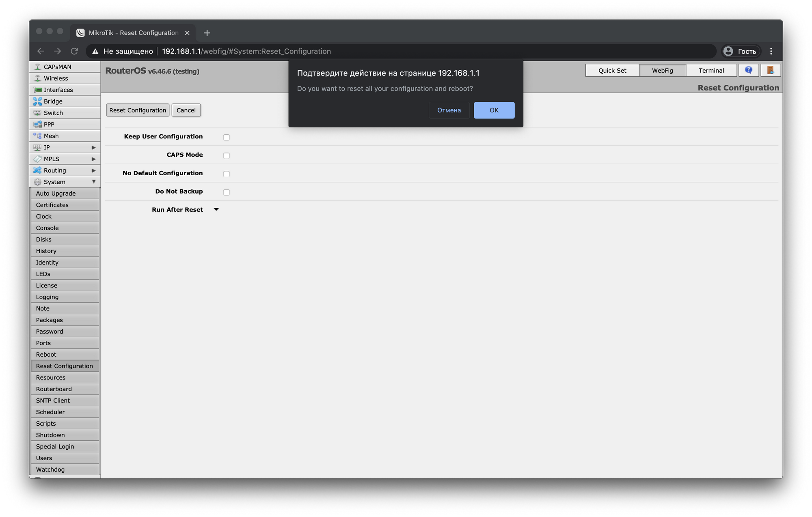Click the Quick Set button
The height and width of the screenshot is (517, 812).
pos(612,70)
